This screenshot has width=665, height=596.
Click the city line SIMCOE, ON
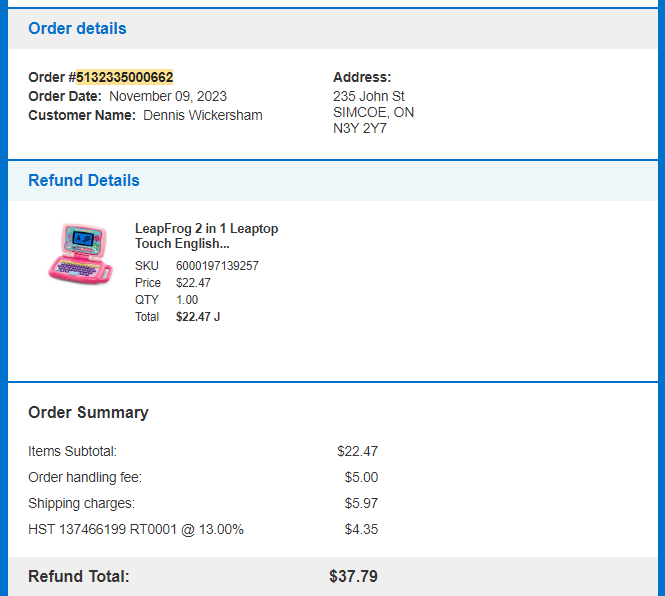pyautogui.click(x=373, y=112)
